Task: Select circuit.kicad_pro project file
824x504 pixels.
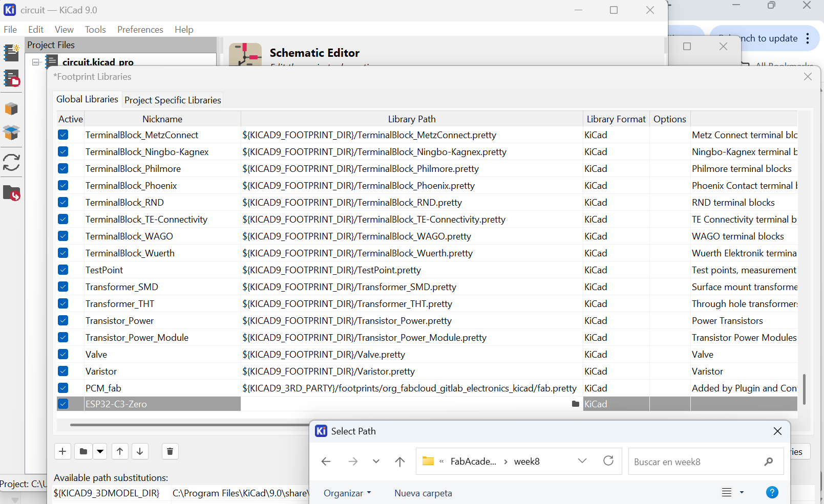Action: tap(98, 62)
